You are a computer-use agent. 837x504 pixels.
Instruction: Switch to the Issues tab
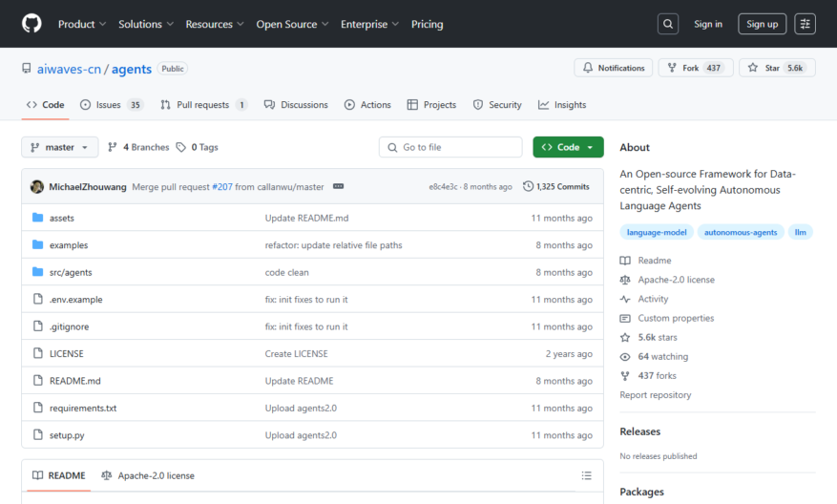pyautogui.click(x=111, y=105)
